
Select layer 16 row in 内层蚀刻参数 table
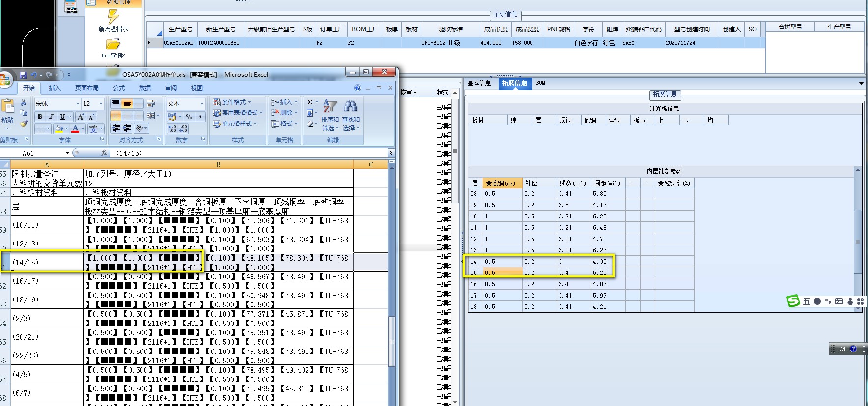click(x=581, y=284)
